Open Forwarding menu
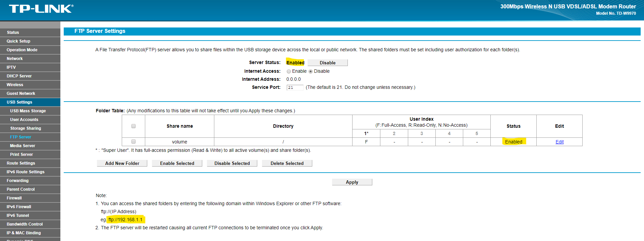The height and width of the screenshot is (241, 644). [x=30, y=181]
